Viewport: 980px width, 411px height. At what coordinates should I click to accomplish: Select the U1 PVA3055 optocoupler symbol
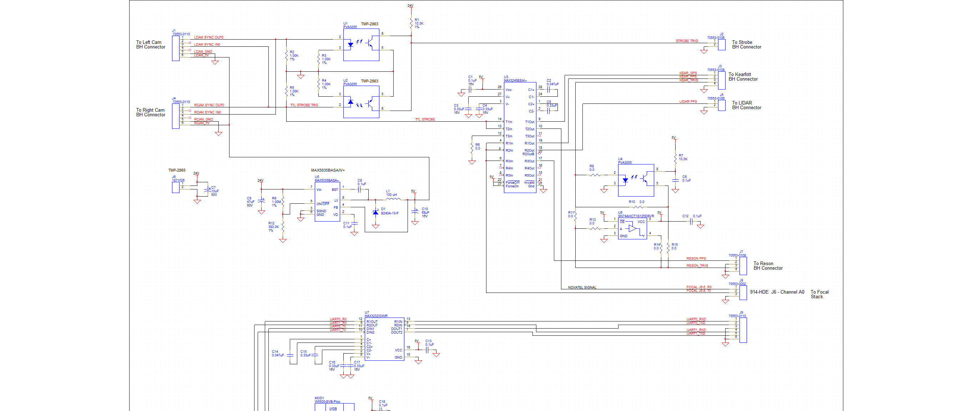click(x=361, y=45)
